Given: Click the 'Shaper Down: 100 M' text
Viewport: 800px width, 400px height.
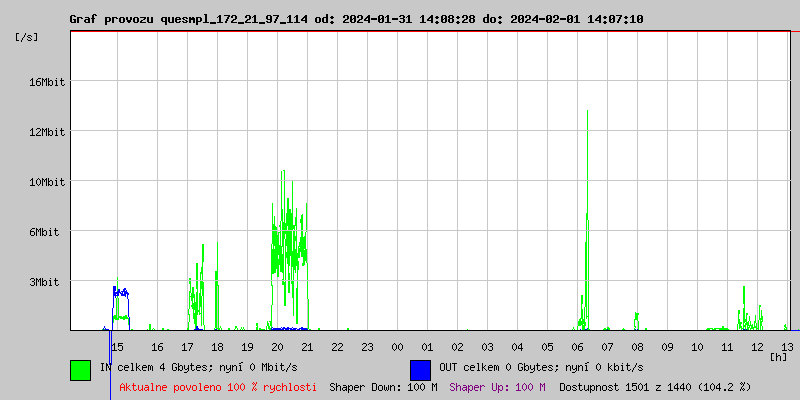Looking at the screenshot, I should 383,387.
